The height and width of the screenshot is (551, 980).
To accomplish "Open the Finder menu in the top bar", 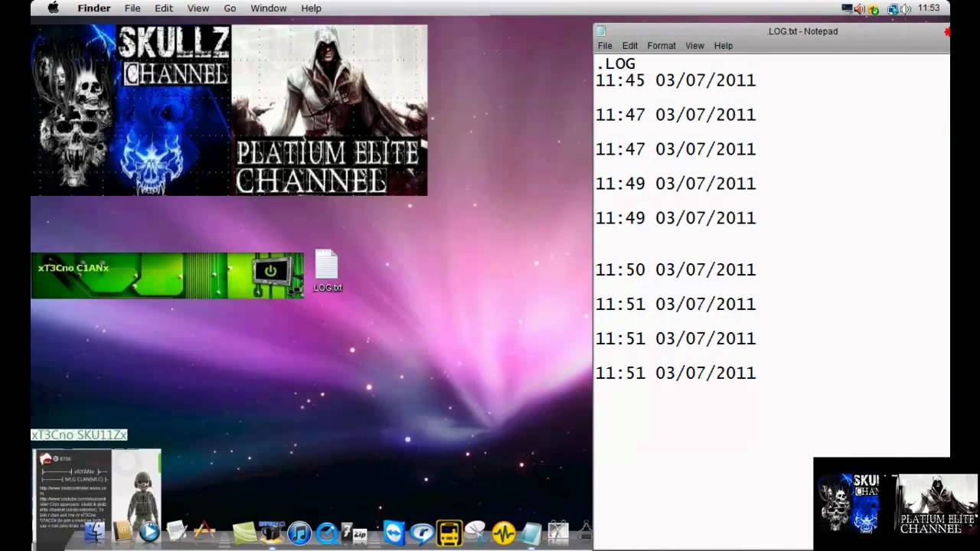I will coord(94,8).
